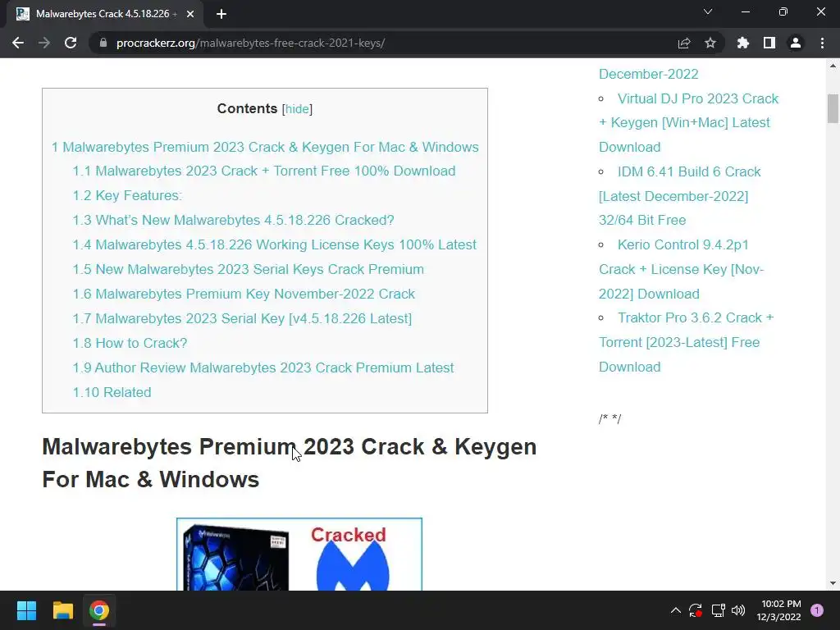Click the scrollbar down arrow

point(833,583)
